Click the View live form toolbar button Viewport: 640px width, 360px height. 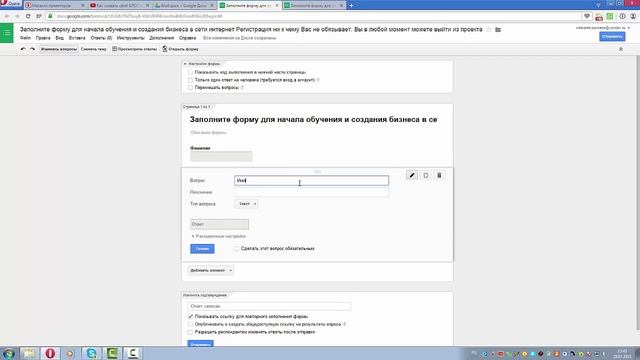pyautogui.click(x=180, y=49)
